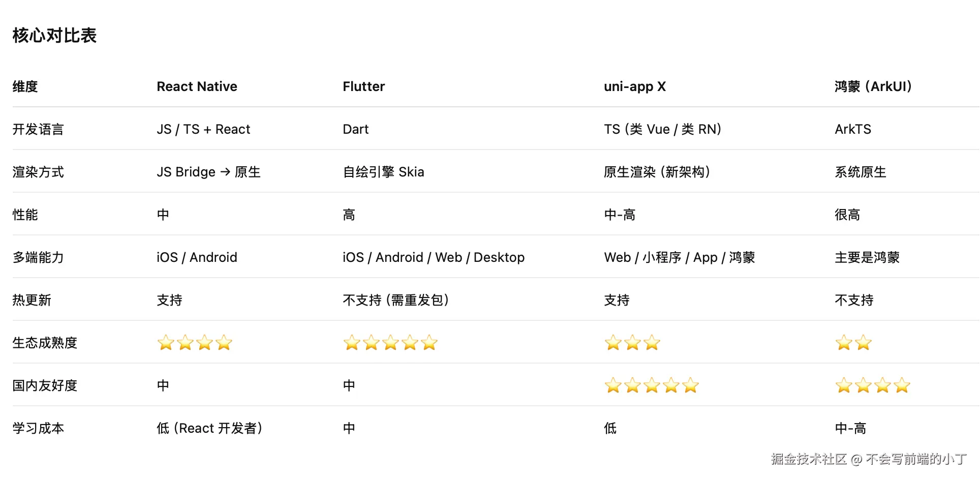Click uni-app X's three-star ecosystem maturity rating
The height and width of the screenshot is (479, 980).
tap(632, 343)
